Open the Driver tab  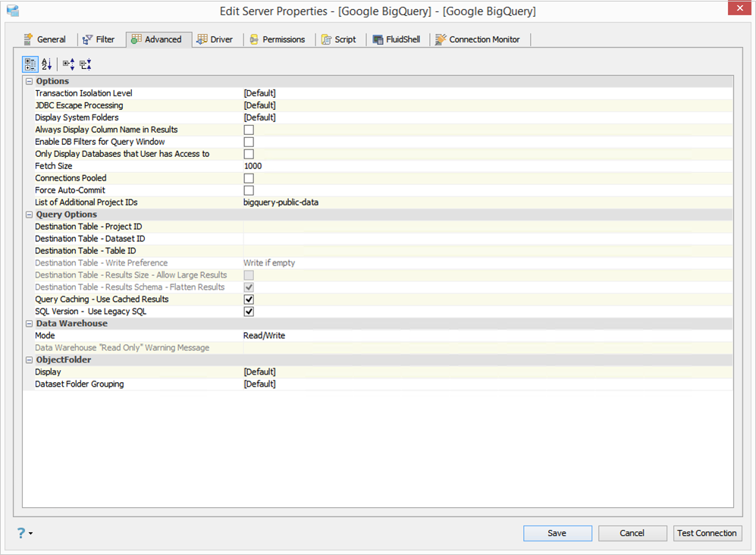(x=215, y=39)
